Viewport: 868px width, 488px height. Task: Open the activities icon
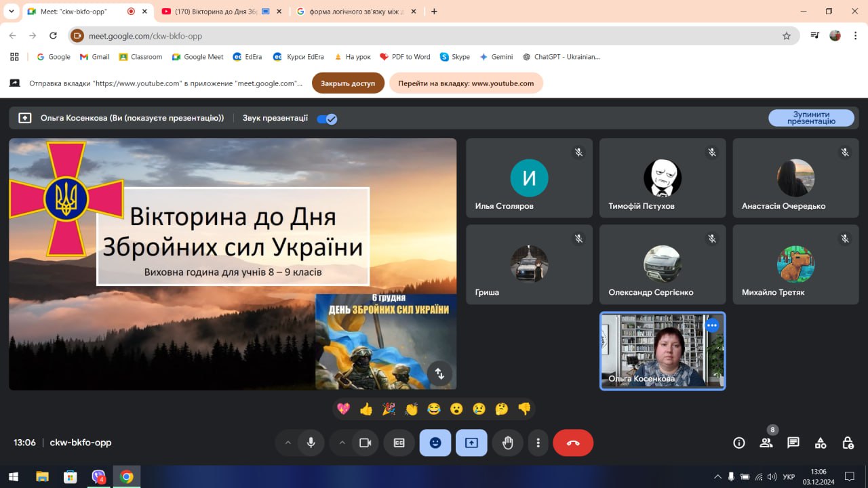821,443
